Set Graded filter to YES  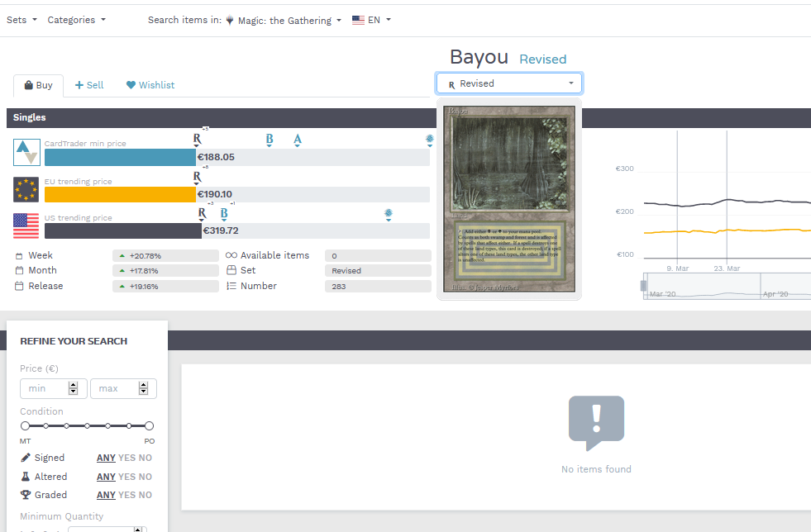126,496
